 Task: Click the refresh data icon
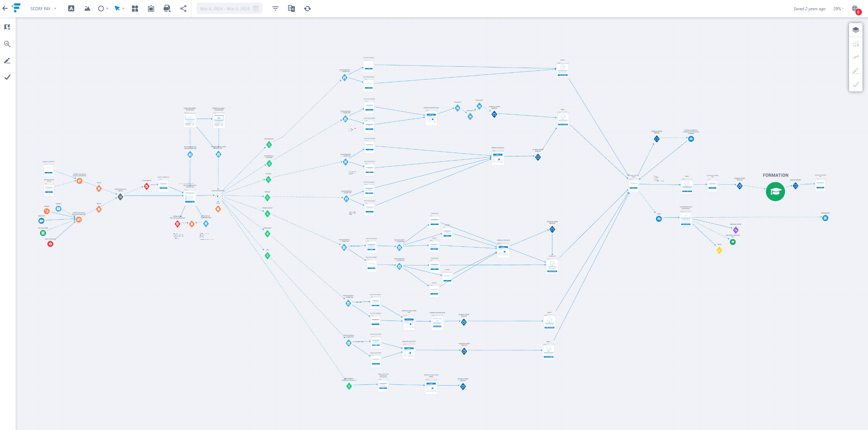(307, 8)
